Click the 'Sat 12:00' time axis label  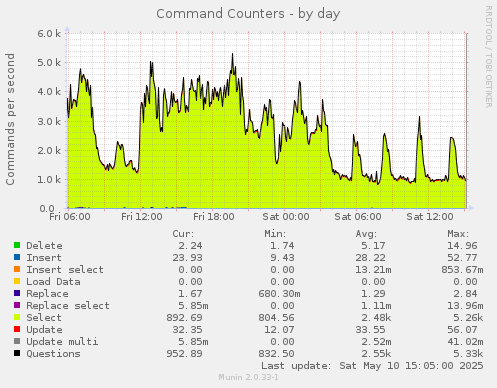point(430,217)
